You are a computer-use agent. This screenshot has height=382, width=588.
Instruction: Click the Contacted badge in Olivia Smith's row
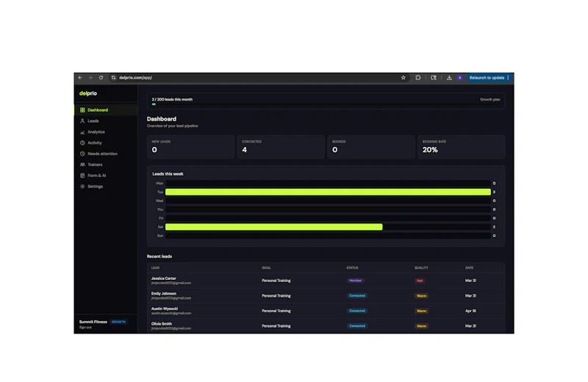[x=357, y=325]
